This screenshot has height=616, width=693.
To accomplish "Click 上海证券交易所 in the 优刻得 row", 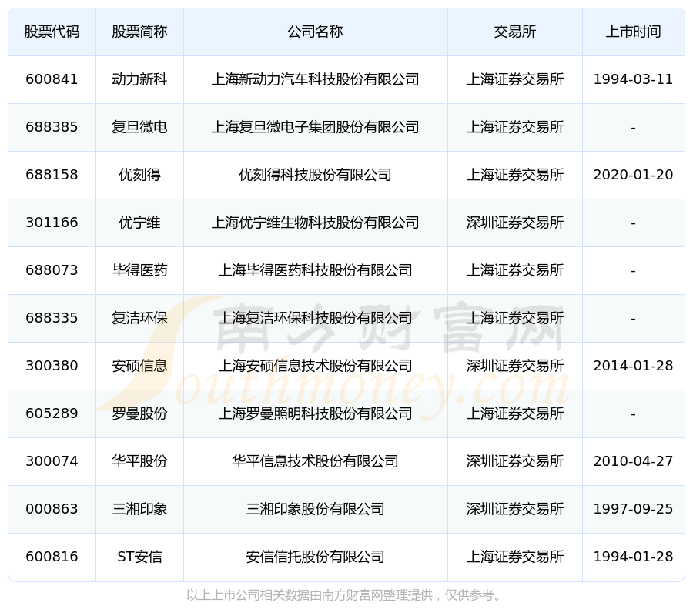I will 515,175.
